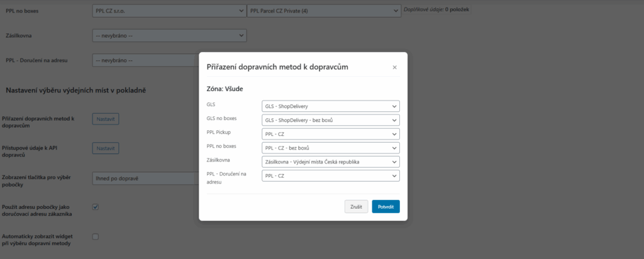The width and height of the screenshot is (644, 259).
Task: Open the PPL Parcel CZ Private (4) dropdown
Action: (324, 11)
